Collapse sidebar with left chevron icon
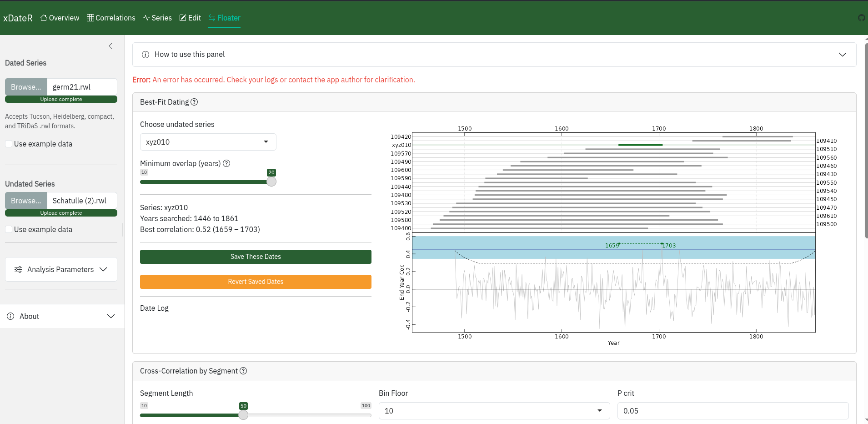The image size is (868, 424). (110, 46)
